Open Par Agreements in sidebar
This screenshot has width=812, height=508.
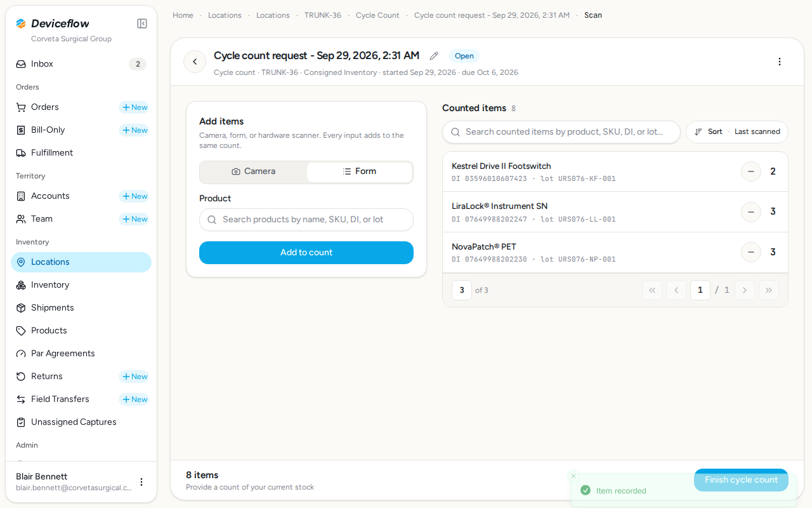coord(81,354)
